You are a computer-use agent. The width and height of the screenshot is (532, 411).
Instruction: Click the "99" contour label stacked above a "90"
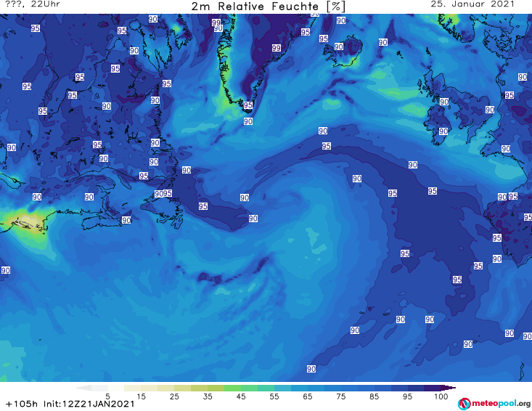point(216,23)
